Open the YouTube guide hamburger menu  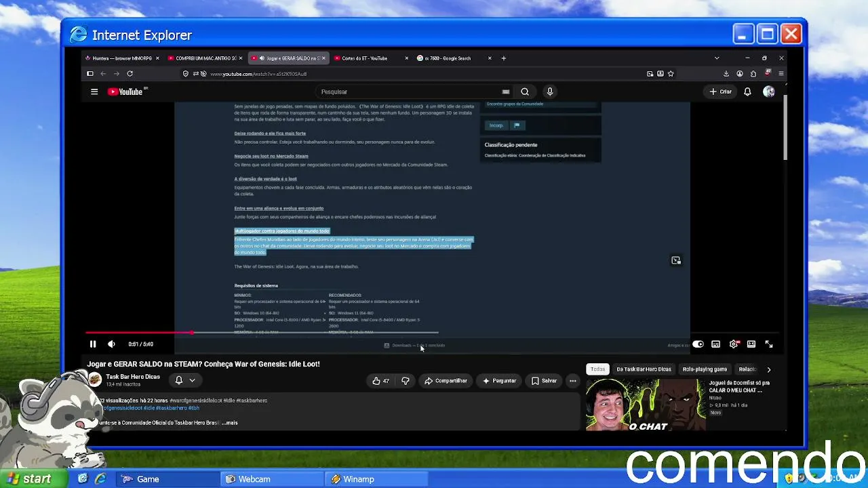94,91
